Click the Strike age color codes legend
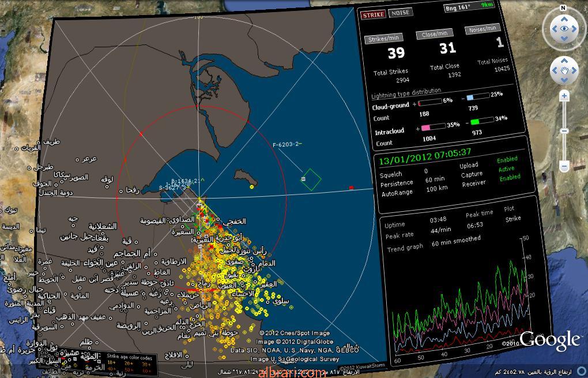The width and height of the screenshot is (588, 378). pyautogui.click(x=130, y=362)
